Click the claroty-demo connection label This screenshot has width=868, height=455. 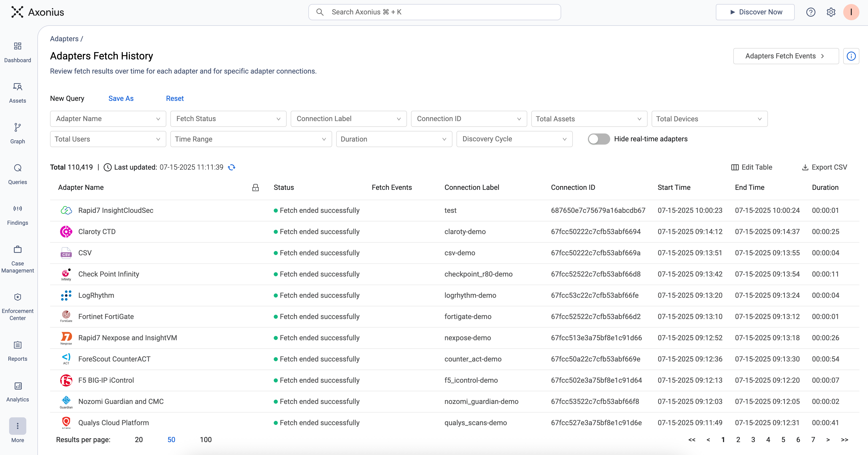(x=465, y=232)
